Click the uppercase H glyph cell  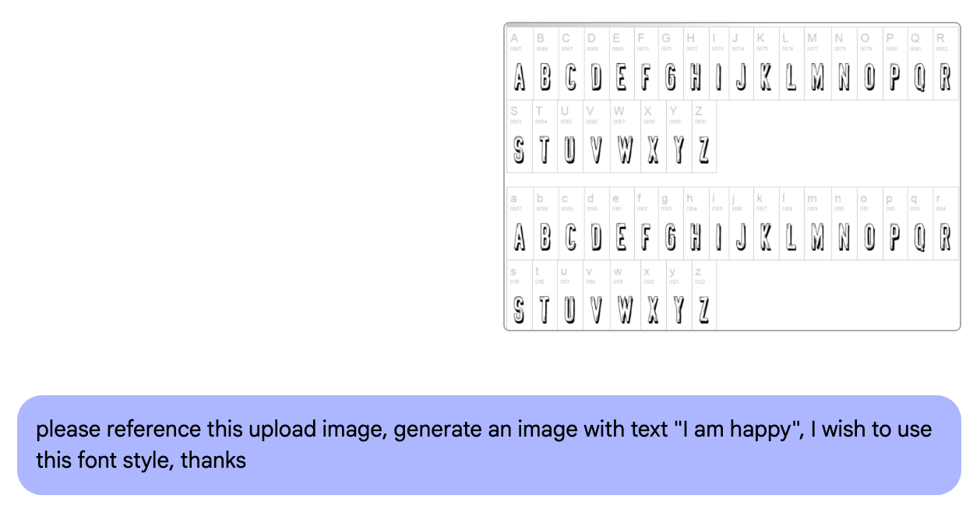point(694,65)
